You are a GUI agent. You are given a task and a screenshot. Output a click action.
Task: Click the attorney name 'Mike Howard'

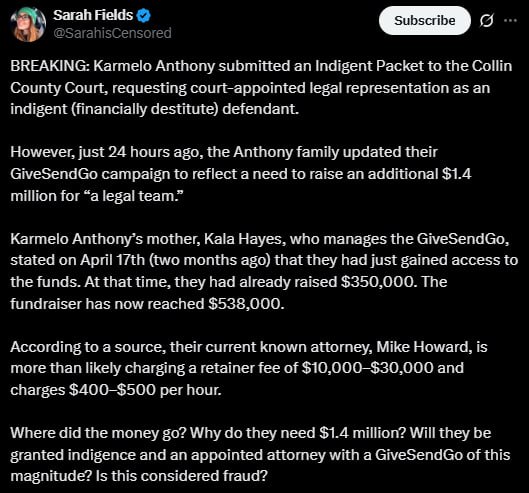click(422, 347)
